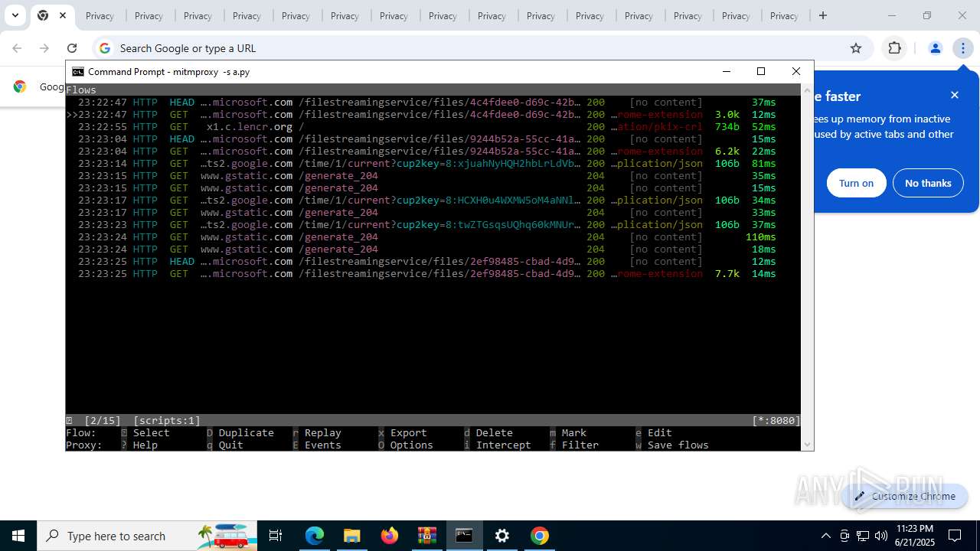This screenshot has width=980, height=551.
Task: Click the 23:23:24 generate_204 110ms flow
Action: coord(433,236)
